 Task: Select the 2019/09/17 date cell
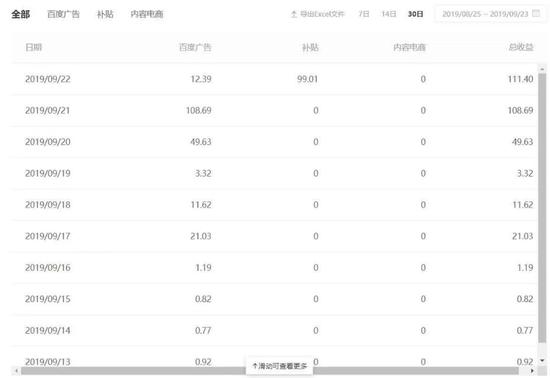[x=47, y=236]
